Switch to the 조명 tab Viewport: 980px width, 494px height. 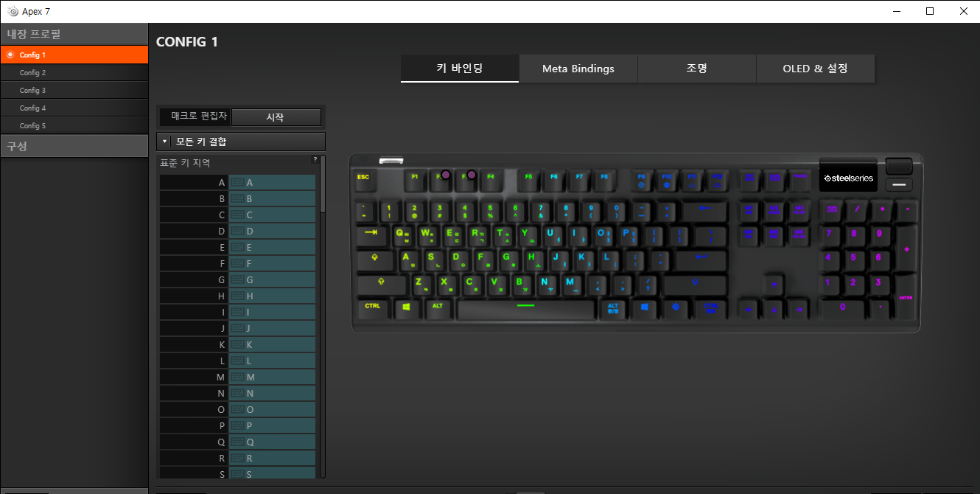click(x=697, y=69)
